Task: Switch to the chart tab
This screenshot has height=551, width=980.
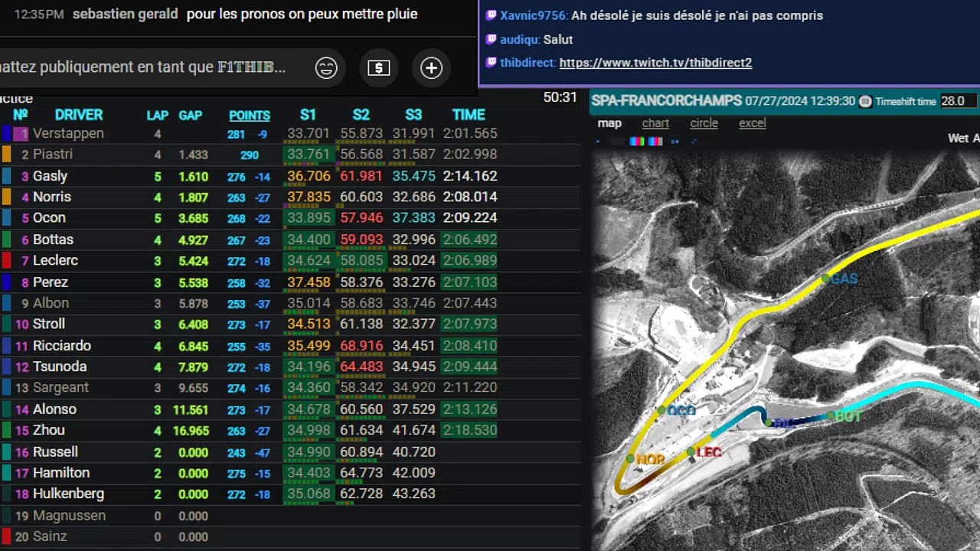Action: click(655, 123)
